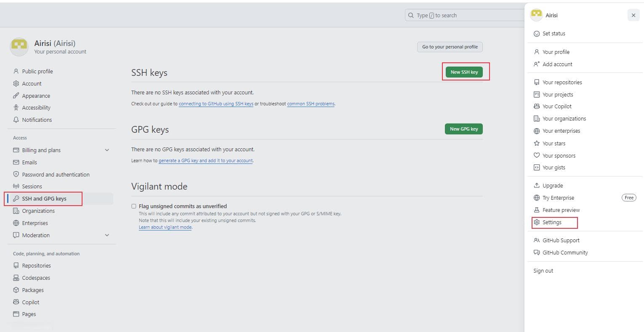This screenshot has width=644, height=332.
Task: Open connecting to GitHub using SSH keys link
Action: (216, 104)
